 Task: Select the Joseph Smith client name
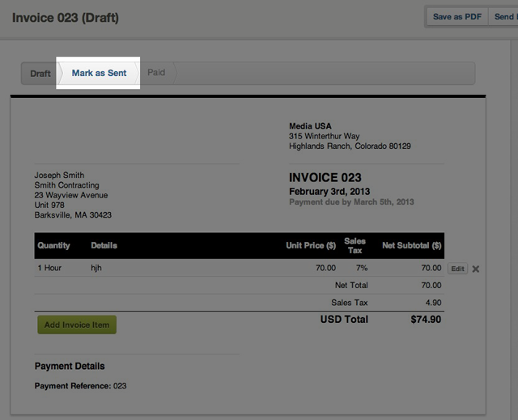(59, 176)
